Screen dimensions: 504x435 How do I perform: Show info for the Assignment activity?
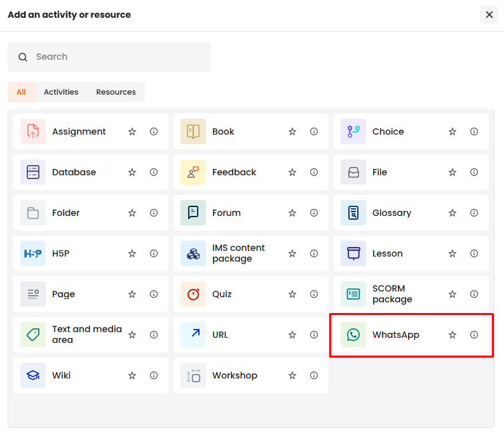[x=154, y=131]
